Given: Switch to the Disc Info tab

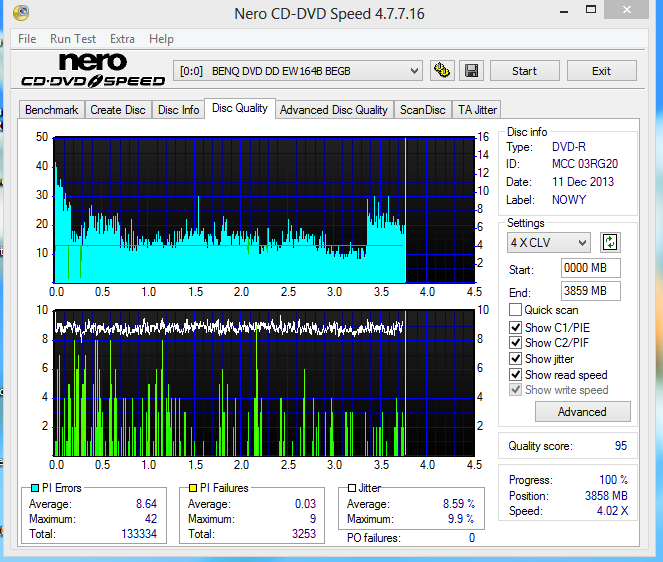Looking at the screenshot, I should (178, 110).
